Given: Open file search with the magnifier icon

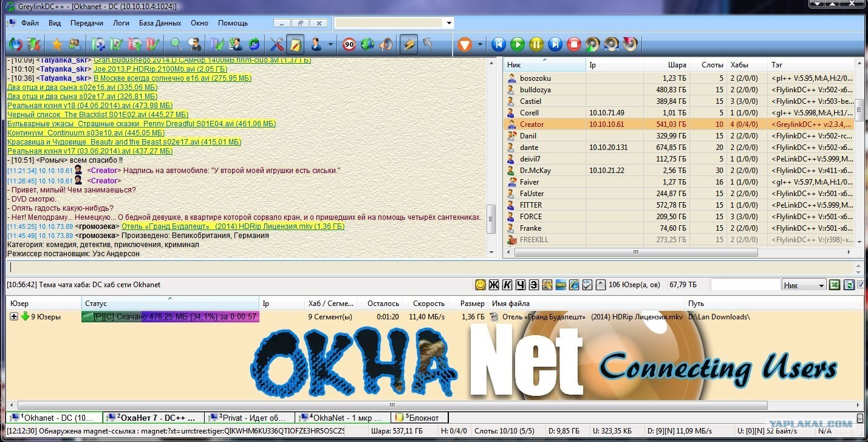Looking at the screenshot, I should (x=176, y=44).
